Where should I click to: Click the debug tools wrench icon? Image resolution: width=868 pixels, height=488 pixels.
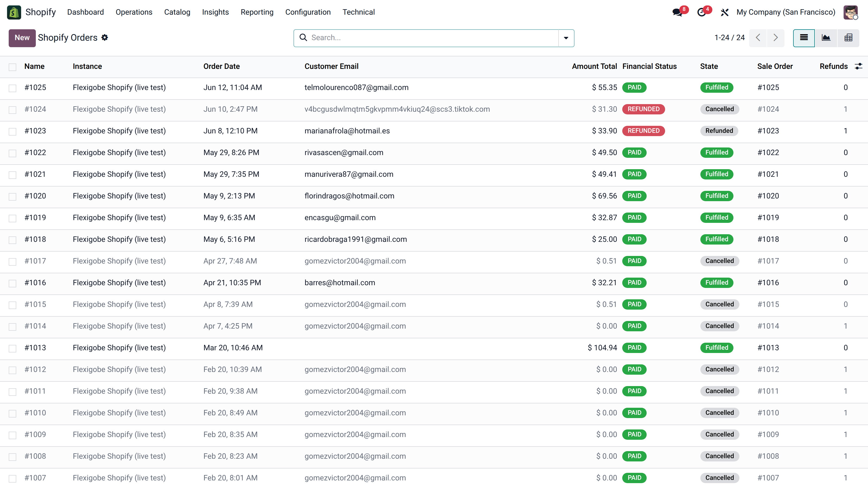725,12
